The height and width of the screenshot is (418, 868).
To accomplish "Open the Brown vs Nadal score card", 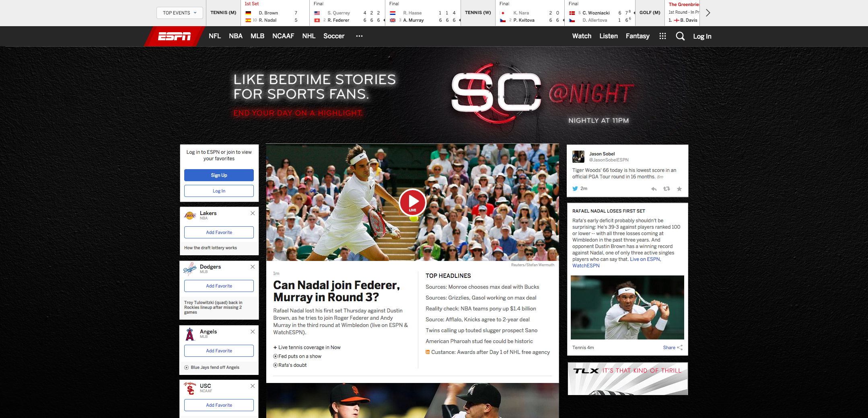I will coord(276,13).
